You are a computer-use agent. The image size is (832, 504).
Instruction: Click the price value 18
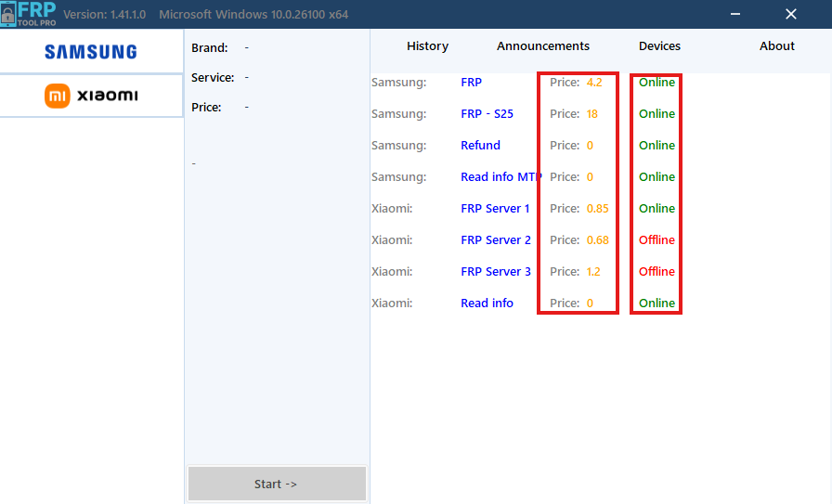[592, 114]
